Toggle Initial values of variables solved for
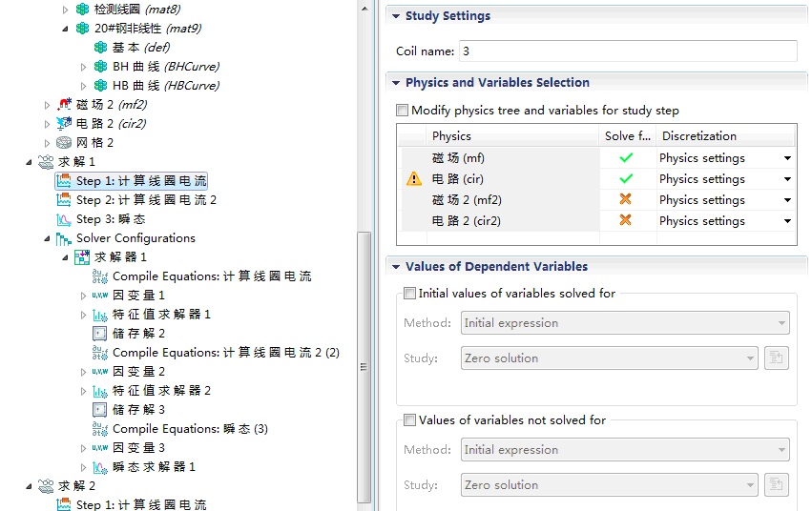812x511 pixels. coord(409,293)
